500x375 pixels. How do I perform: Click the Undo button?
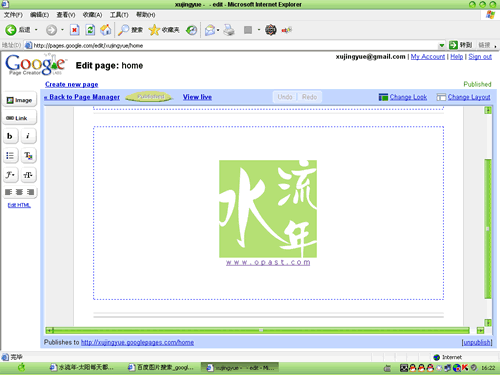click(285, 97)
